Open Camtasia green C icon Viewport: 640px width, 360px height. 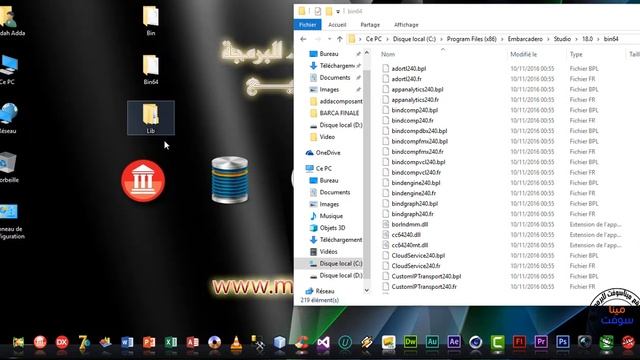click(497, 342)
